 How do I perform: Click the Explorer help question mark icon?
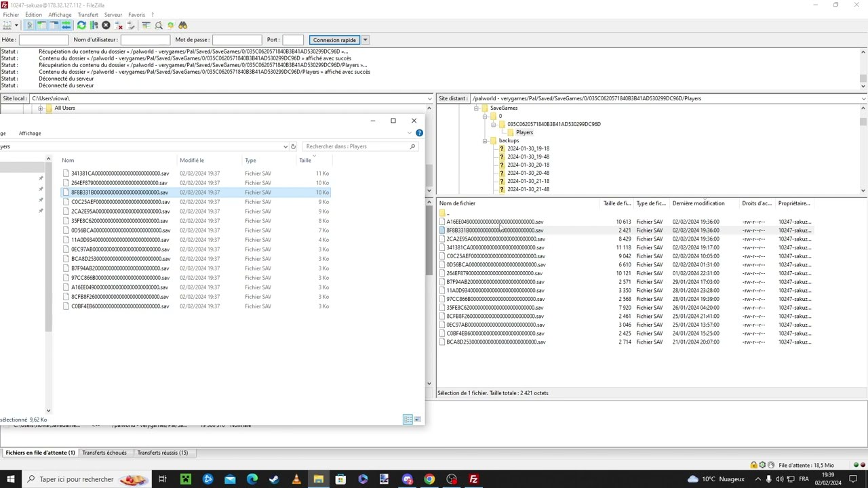pyautogui.click(x=419, y=133)
